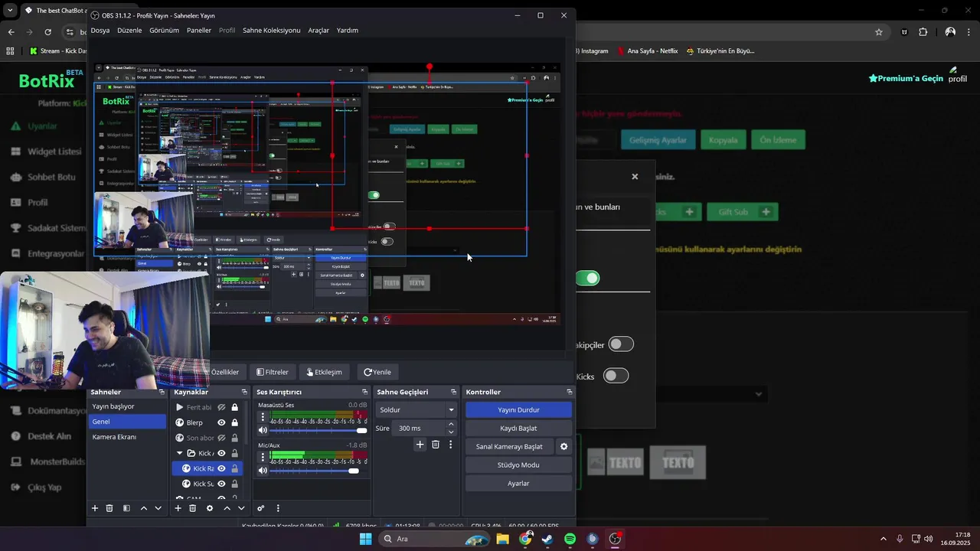Turn off the green switch in BotRix

(588, 279)
